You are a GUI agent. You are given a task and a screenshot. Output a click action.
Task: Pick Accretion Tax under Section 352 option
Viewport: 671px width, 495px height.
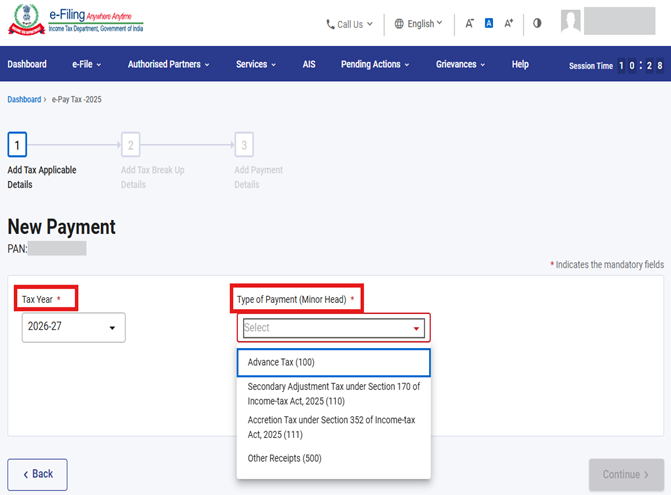[x=333, y=427]
